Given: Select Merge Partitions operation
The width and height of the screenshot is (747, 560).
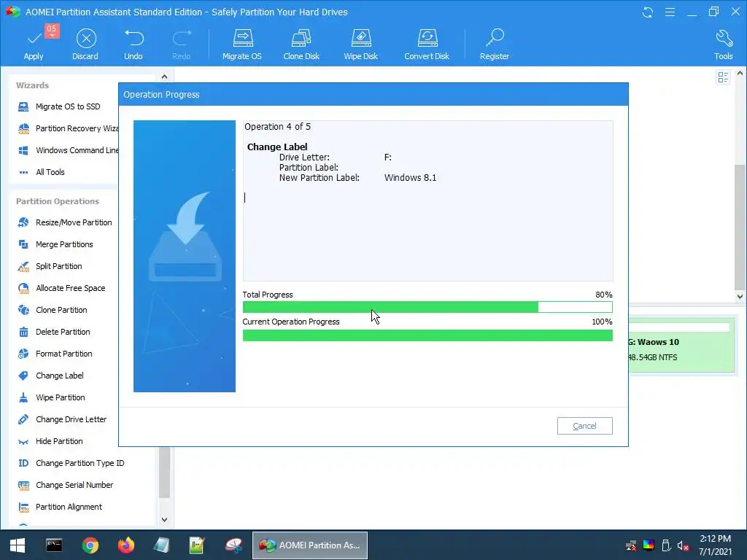Looking at the screenshot, I should click(x=55, y=244).
